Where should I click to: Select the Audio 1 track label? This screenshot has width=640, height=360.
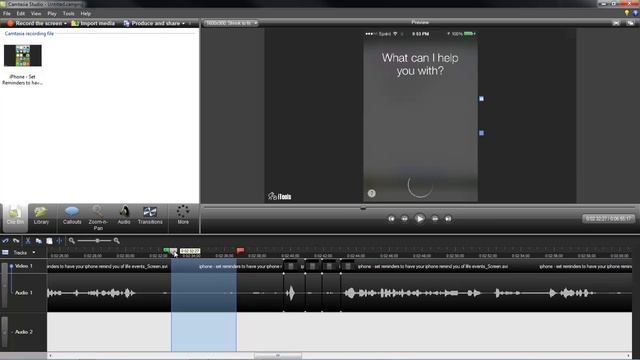pos(24,293)
